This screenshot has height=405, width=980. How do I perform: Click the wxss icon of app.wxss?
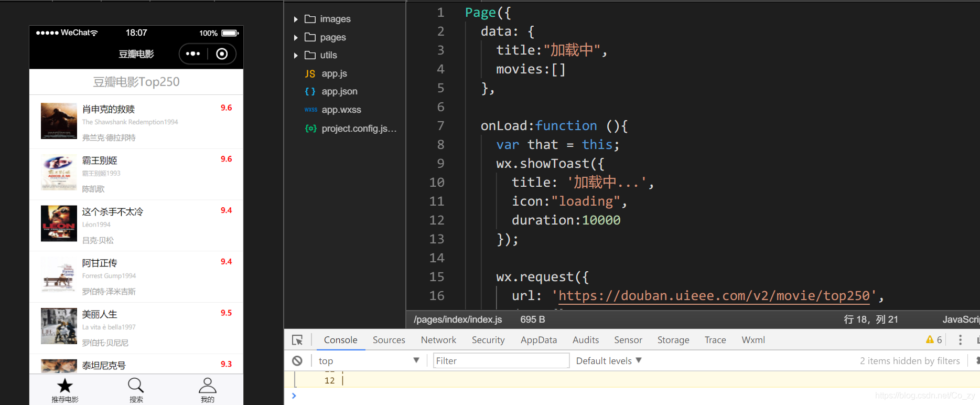311,110
